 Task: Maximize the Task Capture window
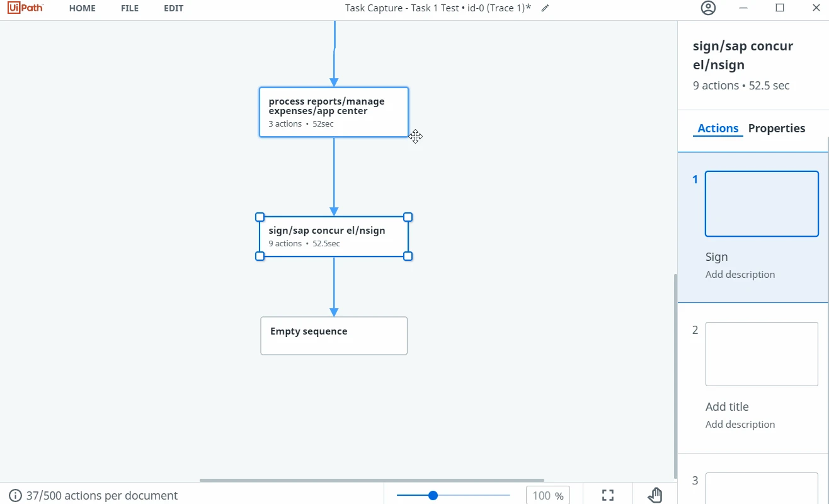(x=780, y=8)
